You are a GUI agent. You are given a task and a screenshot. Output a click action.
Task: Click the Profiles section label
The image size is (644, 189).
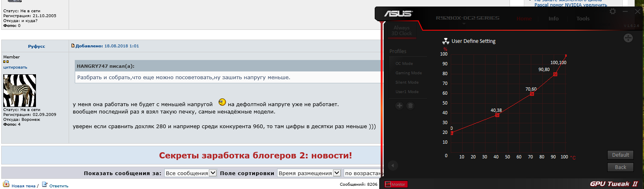[x=398, y=51]
